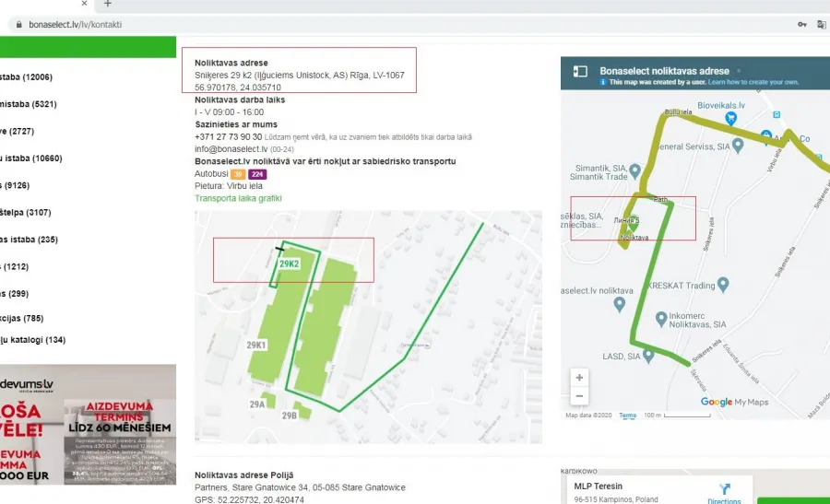Open the category ending 'katalogi (134)'
This screenshot has width=830, height=504.
tap(33, 340)
